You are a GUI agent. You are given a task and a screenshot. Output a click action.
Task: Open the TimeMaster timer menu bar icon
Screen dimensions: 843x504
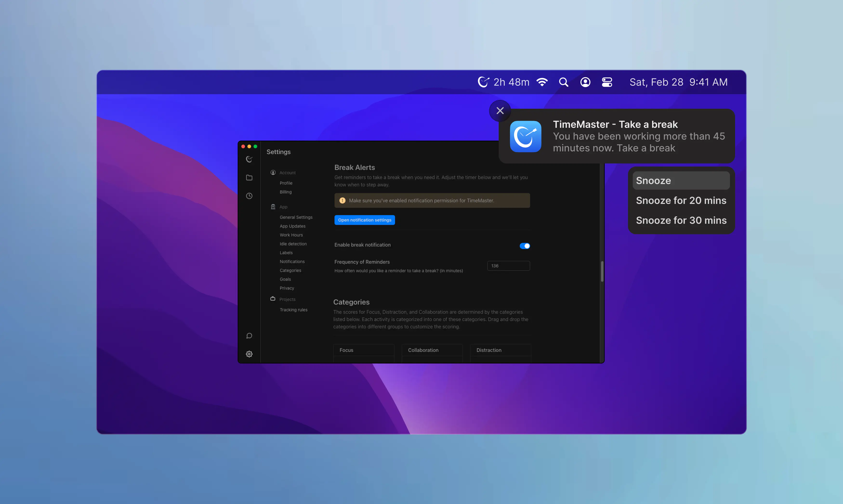(x=483, y=82)
